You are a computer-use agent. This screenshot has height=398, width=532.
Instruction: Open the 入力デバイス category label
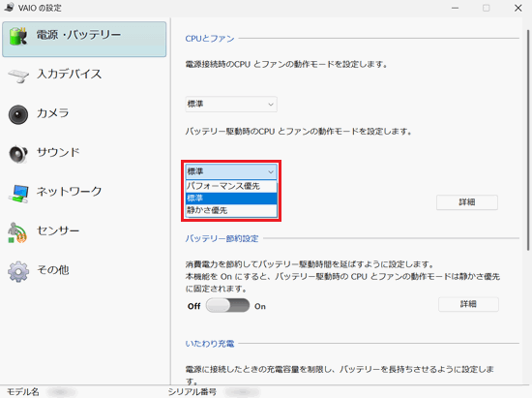(70, 74)
